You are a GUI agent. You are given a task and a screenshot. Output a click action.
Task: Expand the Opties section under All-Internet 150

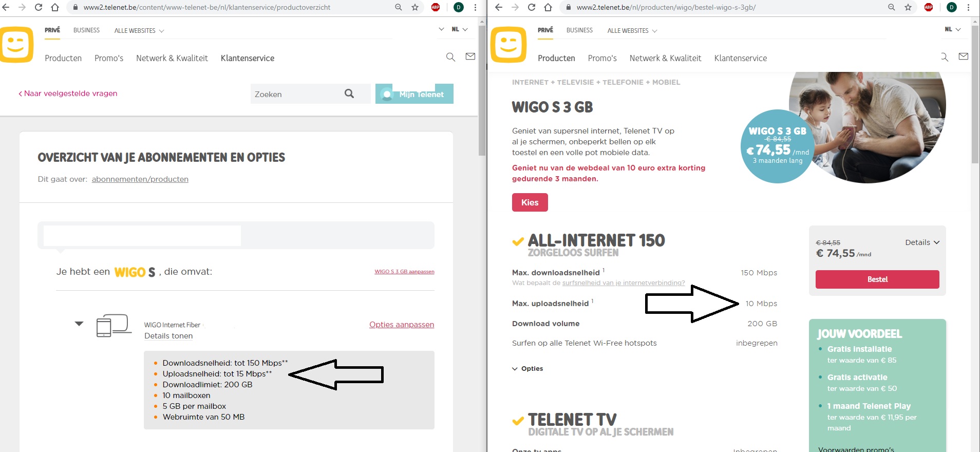pyautogui.click(x=527, y=369)
